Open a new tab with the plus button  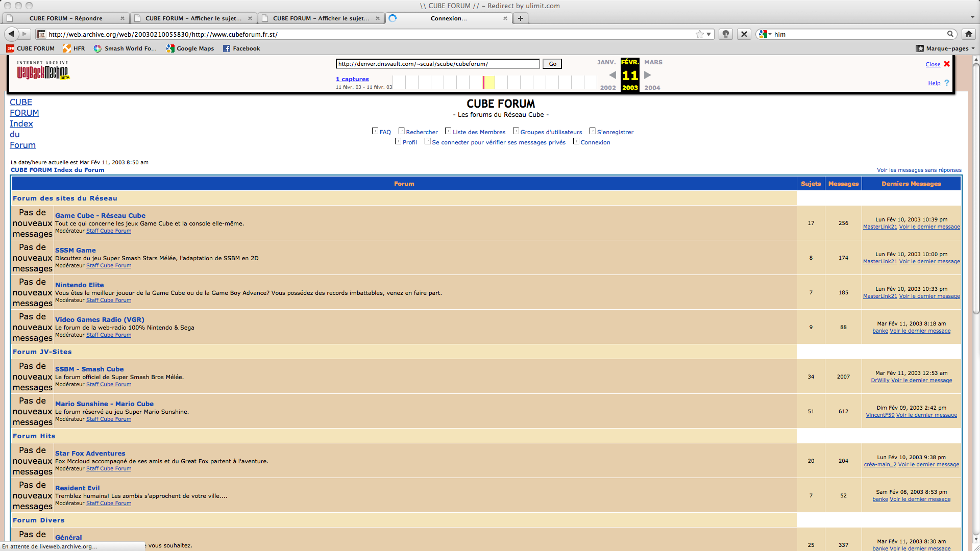tap(521, 18)
